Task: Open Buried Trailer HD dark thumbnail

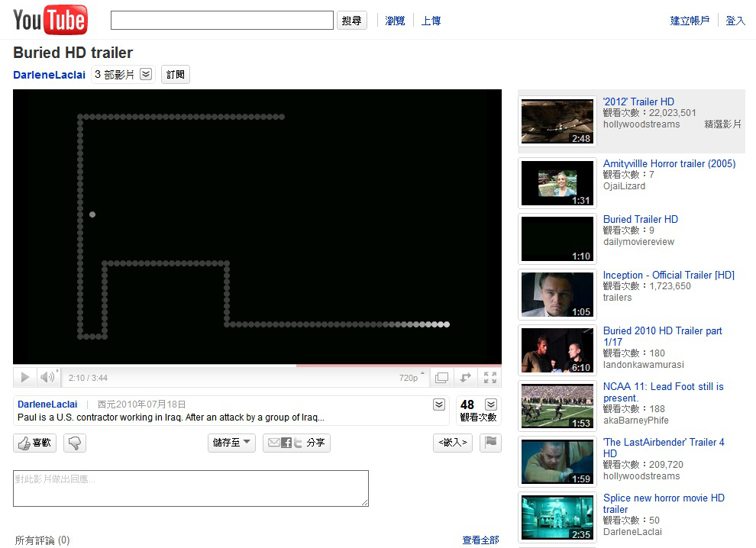Action: (557, 239)
